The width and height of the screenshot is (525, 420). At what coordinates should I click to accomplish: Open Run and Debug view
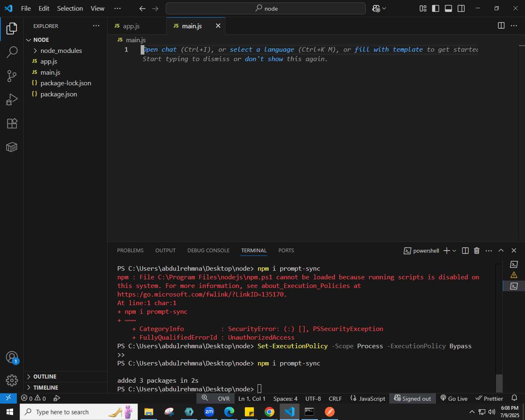tap(12, 100)
